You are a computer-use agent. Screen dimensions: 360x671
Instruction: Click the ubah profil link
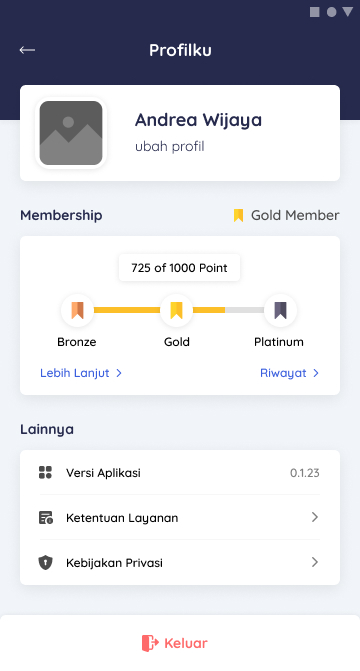(x=170, y=146)
